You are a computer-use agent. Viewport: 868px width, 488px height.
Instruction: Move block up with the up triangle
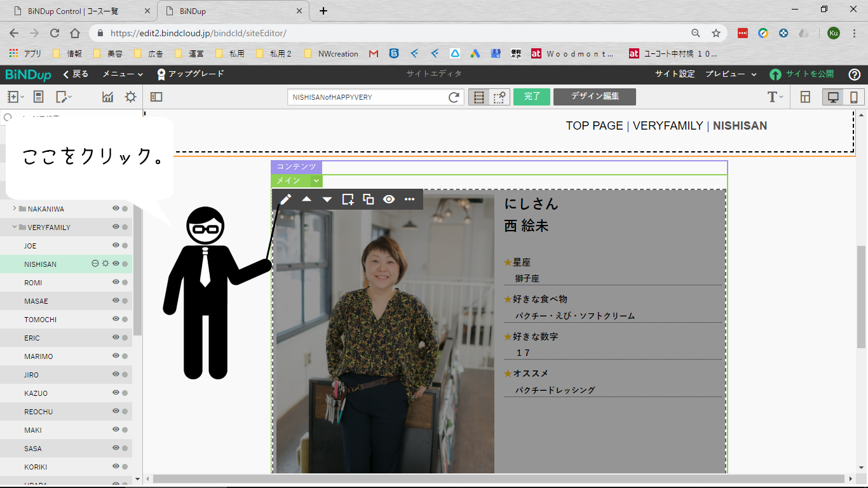coord(306,200)
